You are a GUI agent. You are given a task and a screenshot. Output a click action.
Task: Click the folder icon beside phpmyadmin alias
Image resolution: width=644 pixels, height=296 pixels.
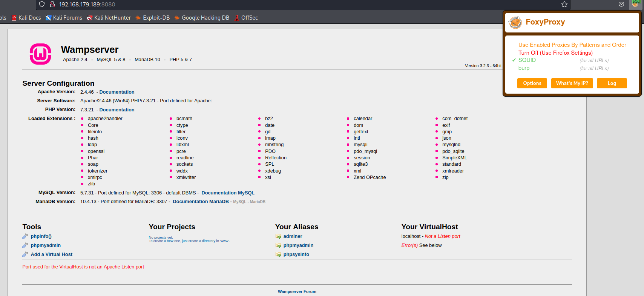(x=278, y=245)
